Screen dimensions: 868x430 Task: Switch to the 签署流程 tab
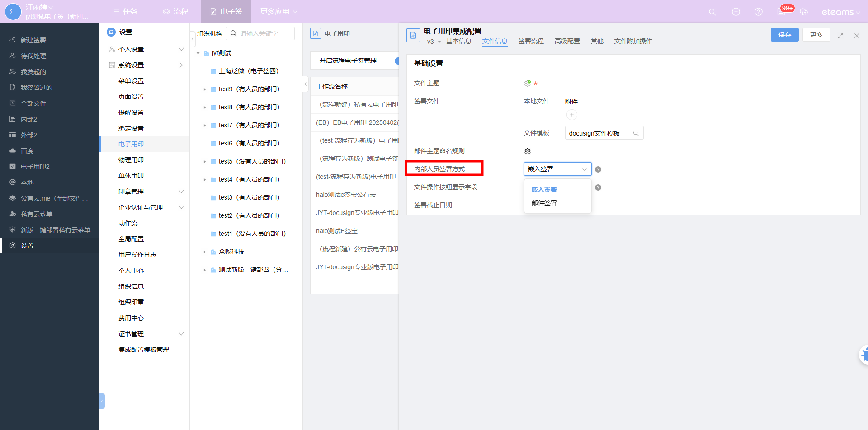(531, 41)
